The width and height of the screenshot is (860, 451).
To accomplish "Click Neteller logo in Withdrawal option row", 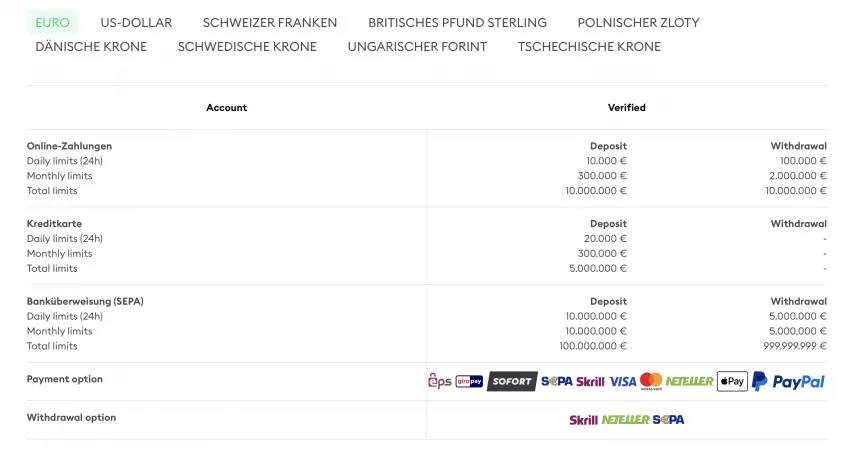I will point(626,420).
